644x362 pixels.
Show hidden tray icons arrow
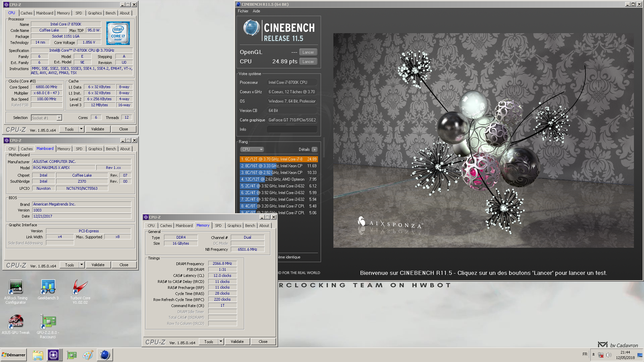[593, 355]
